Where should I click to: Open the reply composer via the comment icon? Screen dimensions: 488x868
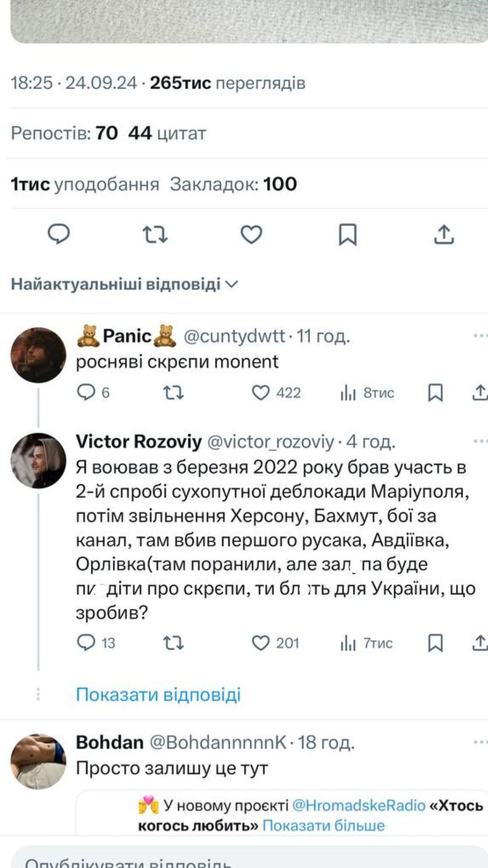59,234
